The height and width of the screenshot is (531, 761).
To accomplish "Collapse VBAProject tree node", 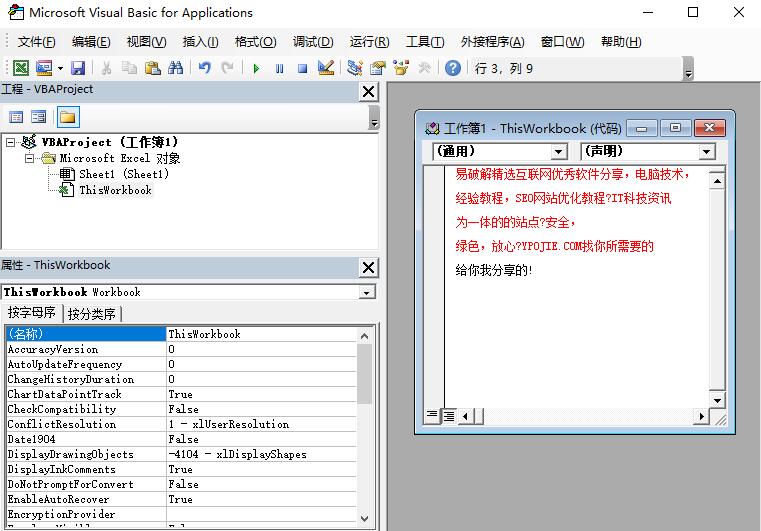I will point(10,142).
